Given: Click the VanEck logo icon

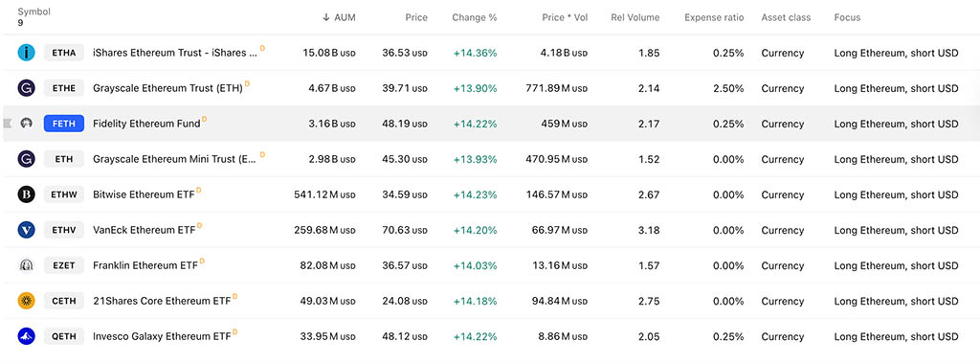Looking at the screenshot, I should tap(26, 230).
